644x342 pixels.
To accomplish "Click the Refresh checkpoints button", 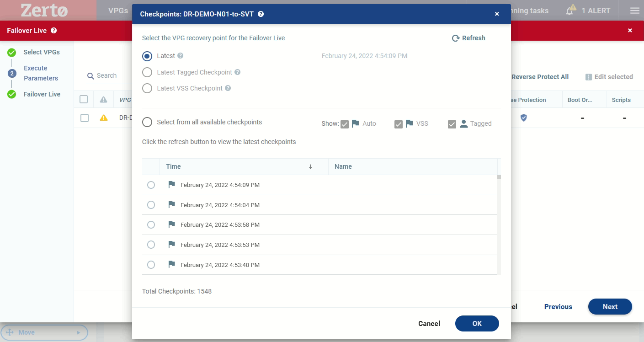I will coord(468,38).
